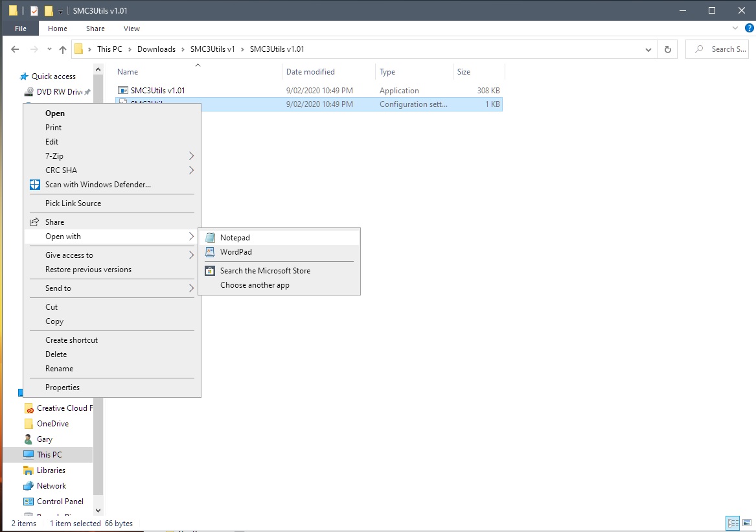The height and width of the screenshot is (532, 756).
Task: Click the address bar history dropdown
Action: (648, 49)
